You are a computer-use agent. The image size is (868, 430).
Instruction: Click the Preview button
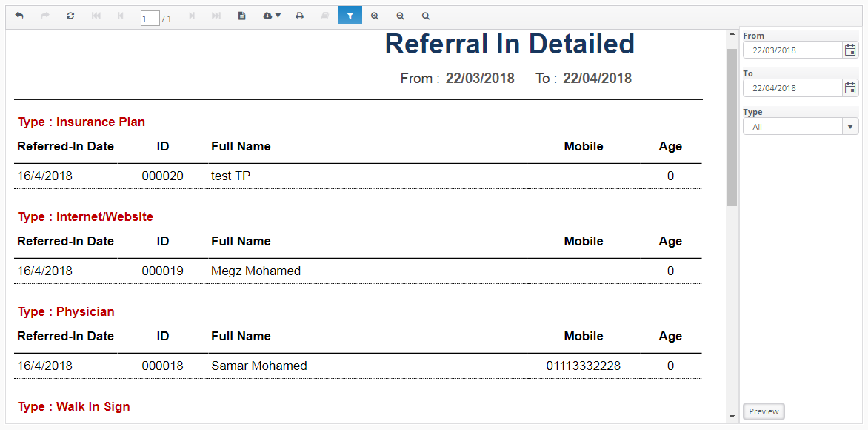764,411
